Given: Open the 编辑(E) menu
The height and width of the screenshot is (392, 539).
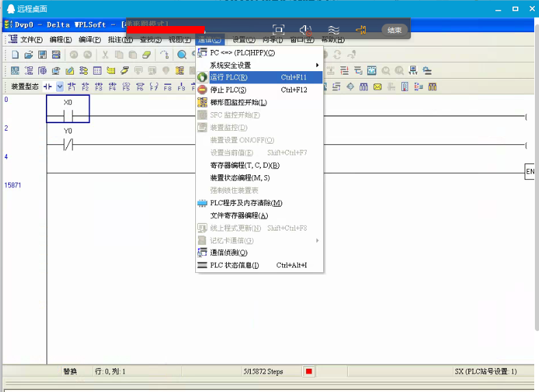Looking at the screenshot, I should coord(61,40).
